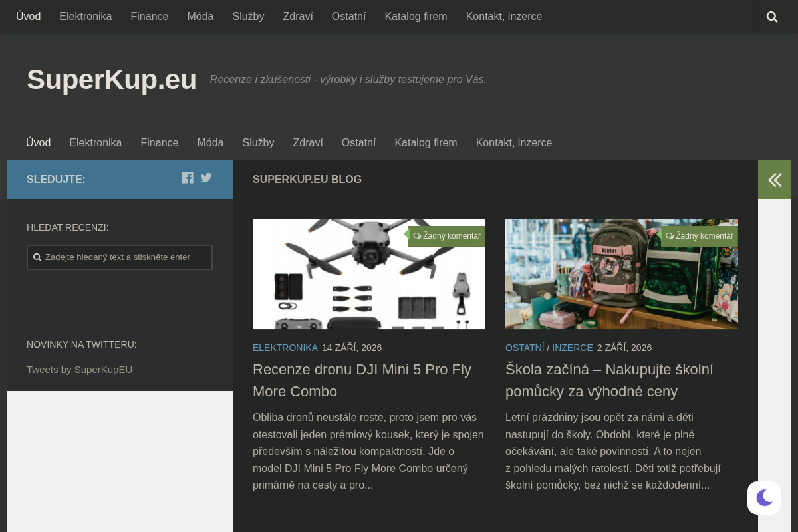Click the school supplies excerpt text
The width and height of the screenshot is (798, 532).
click(613, 452)
